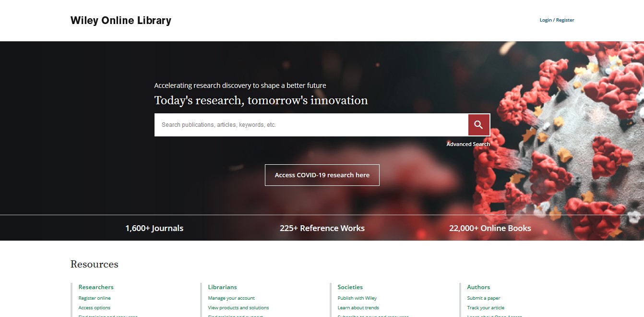
Task: Select the "Accelerating research discovery" tagline text
Action: 240,85
